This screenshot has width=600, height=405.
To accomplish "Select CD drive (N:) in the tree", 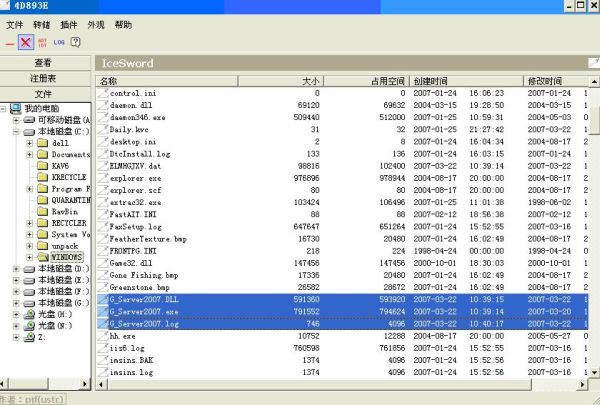I will [x=55, y=326].
